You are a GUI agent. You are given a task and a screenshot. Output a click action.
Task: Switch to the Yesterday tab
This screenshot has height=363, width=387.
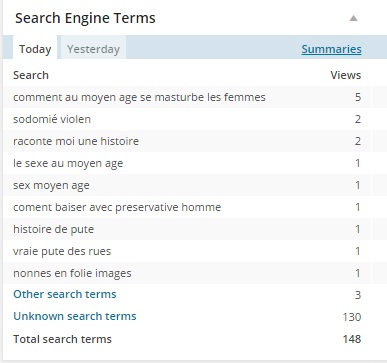[93, 49]
